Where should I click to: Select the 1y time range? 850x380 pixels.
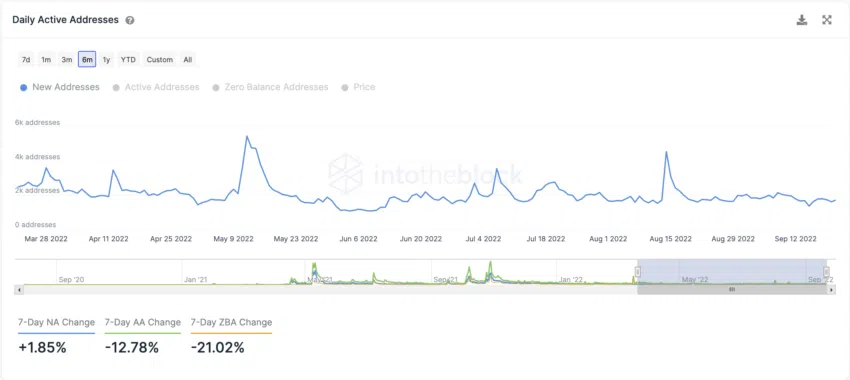(x=106, y=60)
